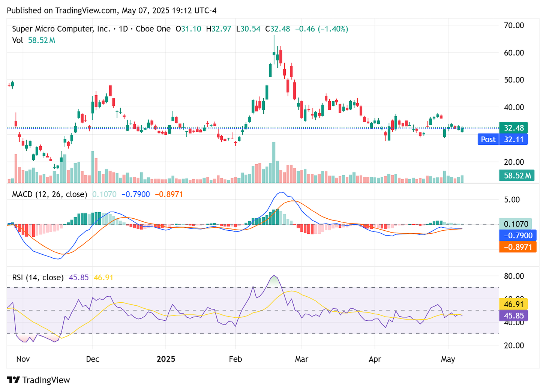546x392 pixels.
Task: Select the green 32.48 price badge
Action: (513, 128)
